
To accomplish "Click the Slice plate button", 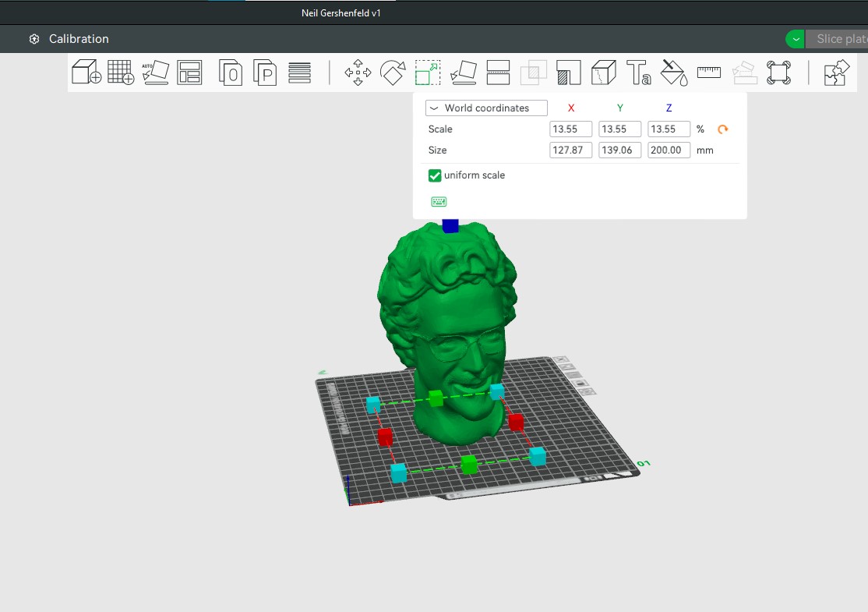I will click(x=837, y=39).
